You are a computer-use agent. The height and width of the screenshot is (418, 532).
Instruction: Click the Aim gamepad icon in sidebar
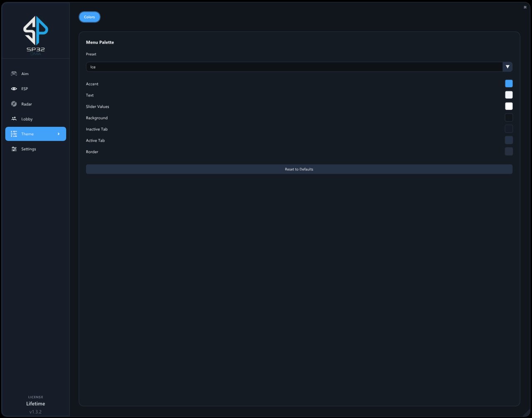[14, 74]
